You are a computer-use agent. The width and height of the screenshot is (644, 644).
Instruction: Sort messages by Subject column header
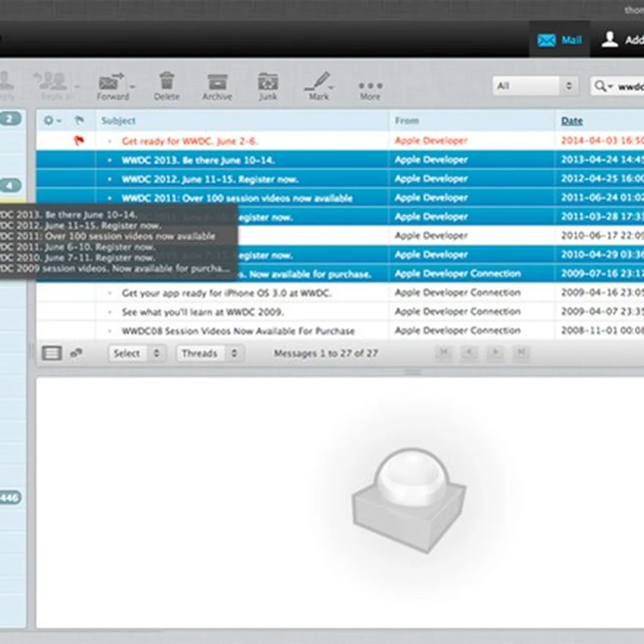119,121
